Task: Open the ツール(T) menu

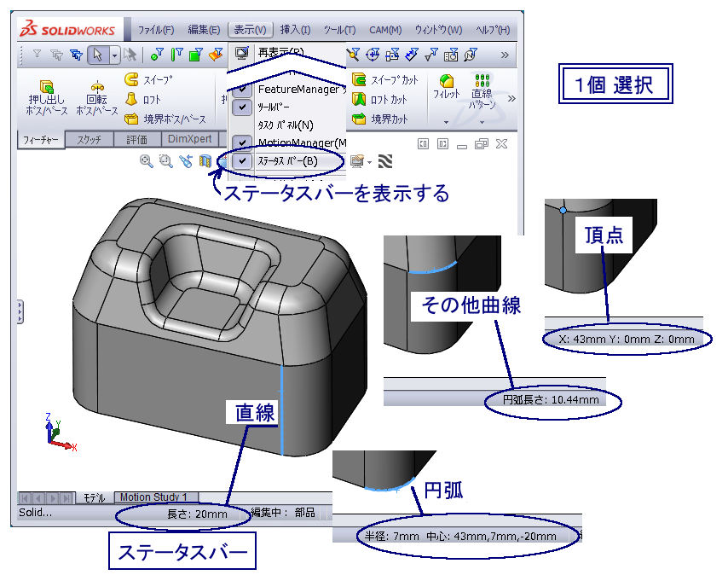Action: (340, 30)
